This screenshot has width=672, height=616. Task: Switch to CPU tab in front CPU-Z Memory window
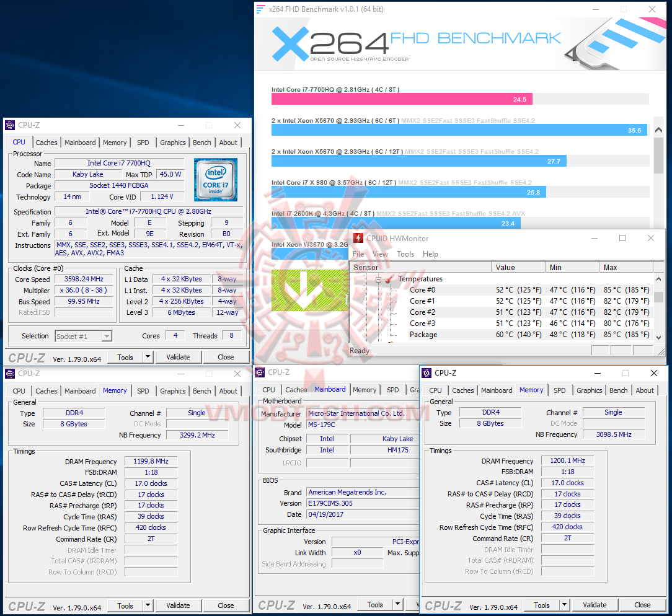click(x=435, y=390)
